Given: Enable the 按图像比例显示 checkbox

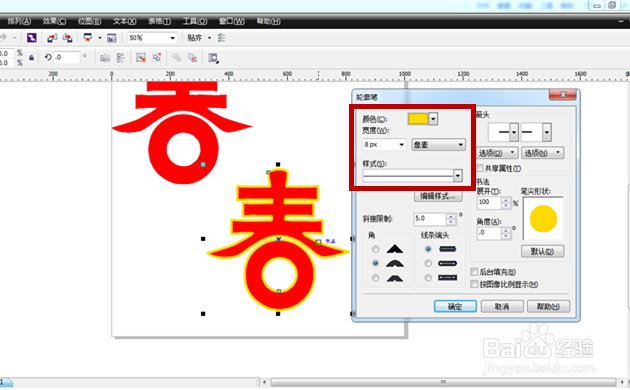Looking at the screenshot, I should [x=474, y=284].
